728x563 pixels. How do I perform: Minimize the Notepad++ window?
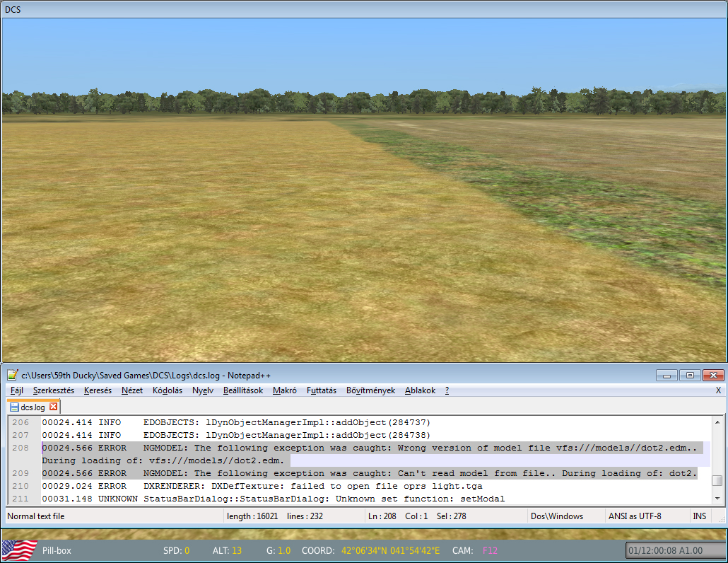point(667,375)
